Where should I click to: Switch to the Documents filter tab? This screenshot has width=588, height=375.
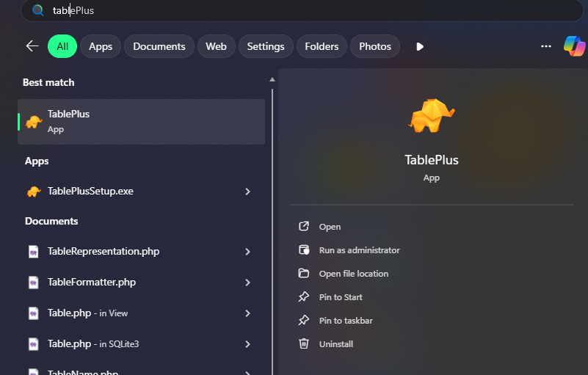pyautogui.click(x=159, y=46)
